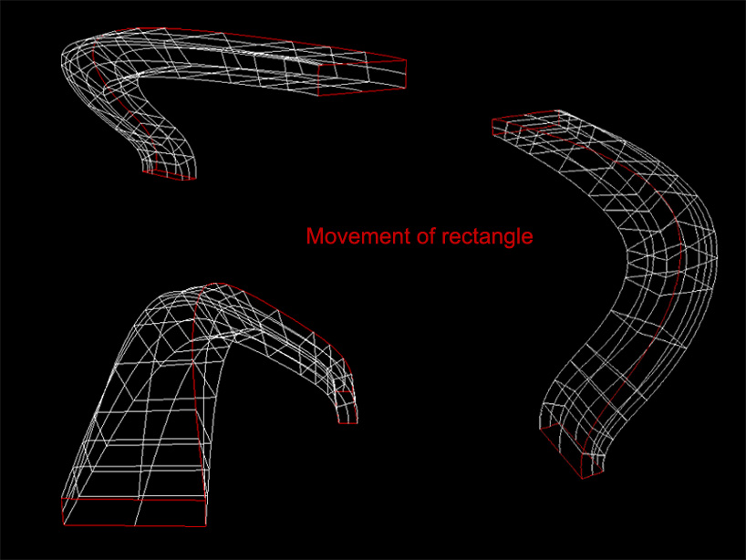Click red rectangle at top-left shape's lower end
This screenshot has height=560, width=746.
tap(170, 175)
